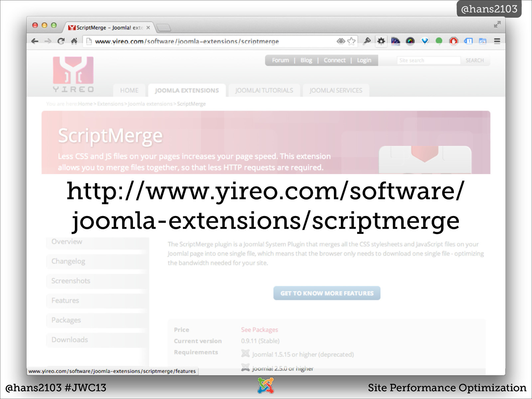Click the Joomla logo on slide footer
Viewport: 532px width, 399px height.
click(266, 386)
